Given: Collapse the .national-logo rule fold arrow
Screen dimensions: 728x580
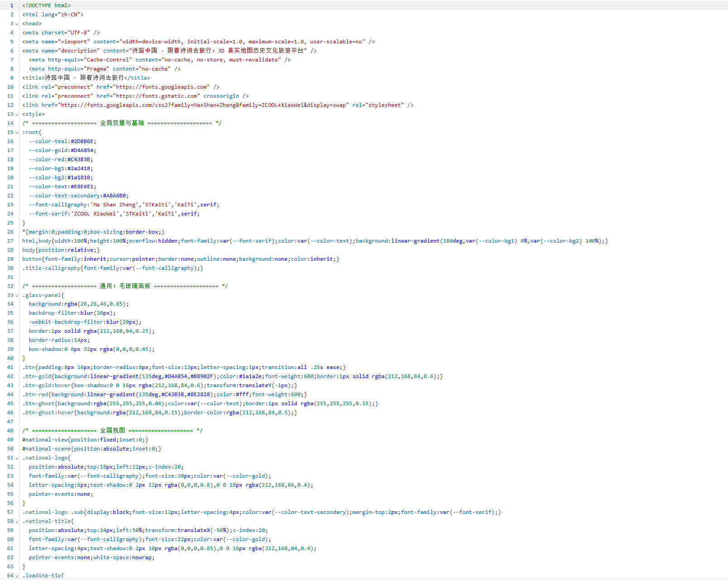Looking at the screenshot, I should [x=17, y=458].
